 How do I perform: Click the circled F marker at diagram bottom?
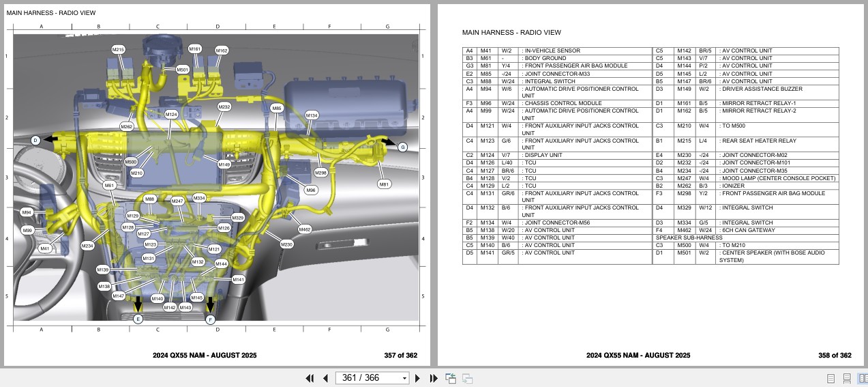(210, 319)
